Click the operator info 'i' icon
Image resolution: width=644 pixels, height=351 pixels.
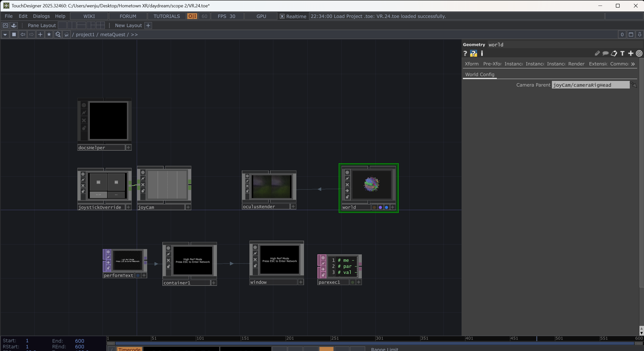482,54
